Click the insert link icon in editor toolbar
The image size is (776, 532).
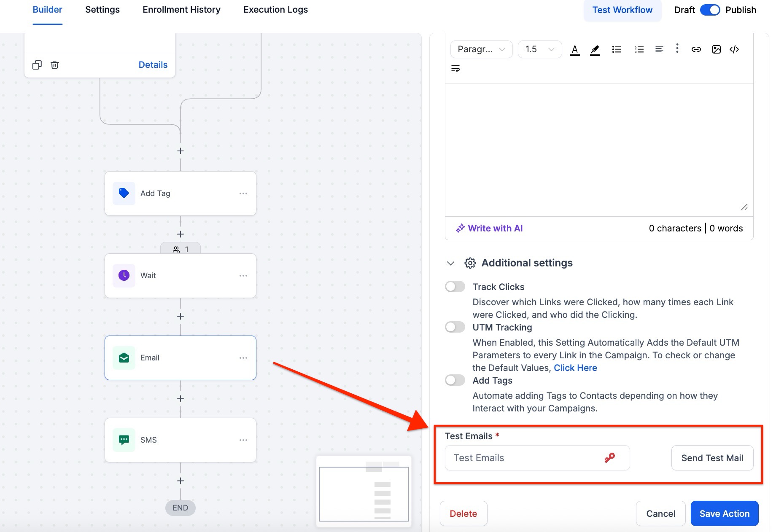click(x=696, y=49)
